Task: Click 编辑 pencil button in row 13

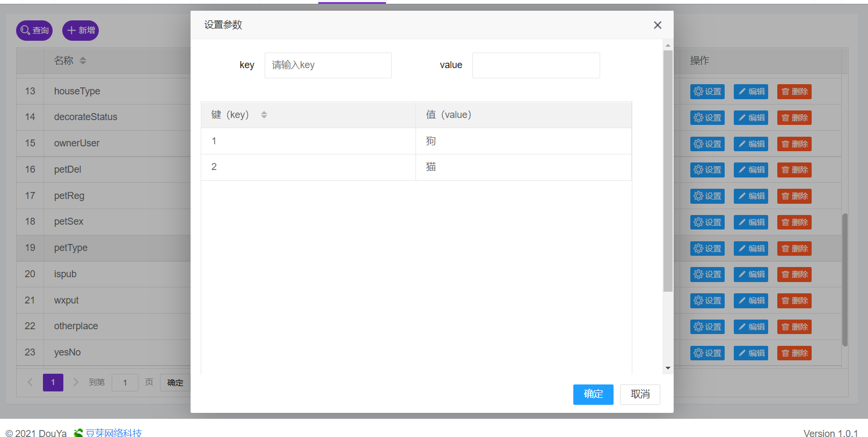Action: (751, 92)
